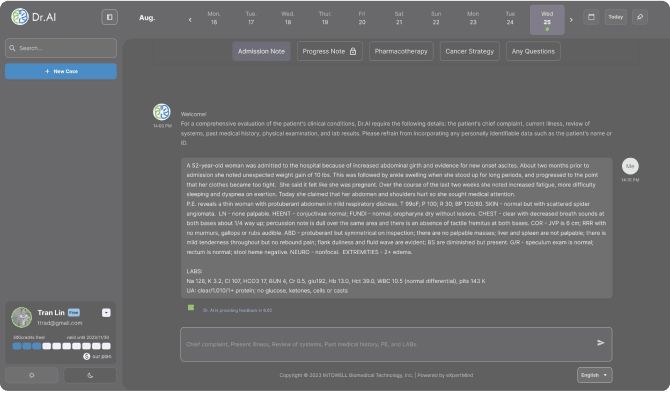Open 'our plan' link
Screen dimensions: 670x393
(x=102, y=356)
